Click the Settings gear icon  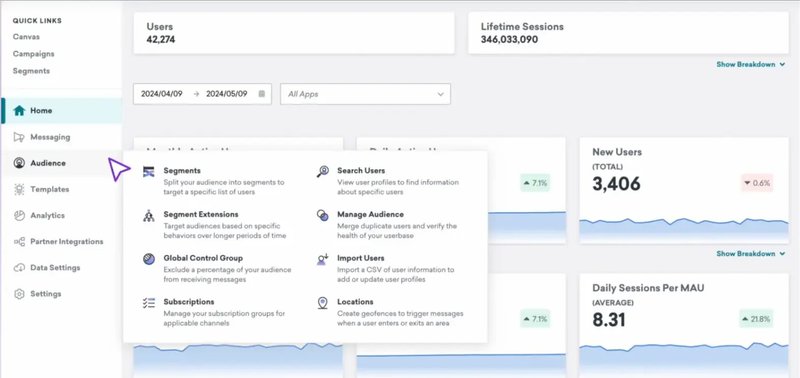click(19, 294)
